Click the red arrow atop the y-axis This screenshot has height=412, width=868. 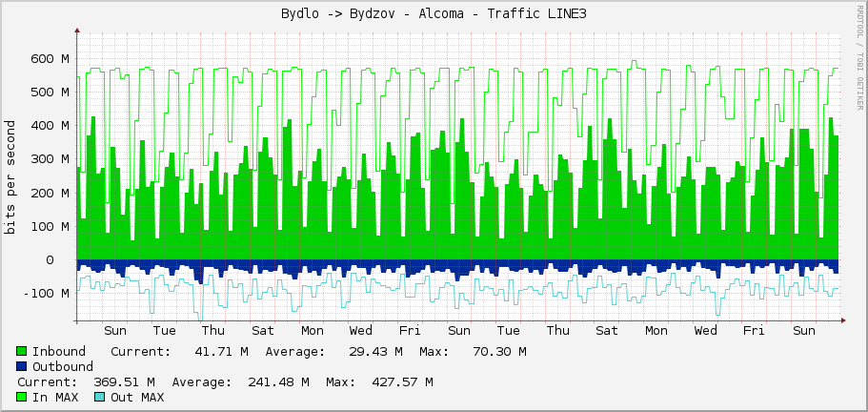(77, 31)
